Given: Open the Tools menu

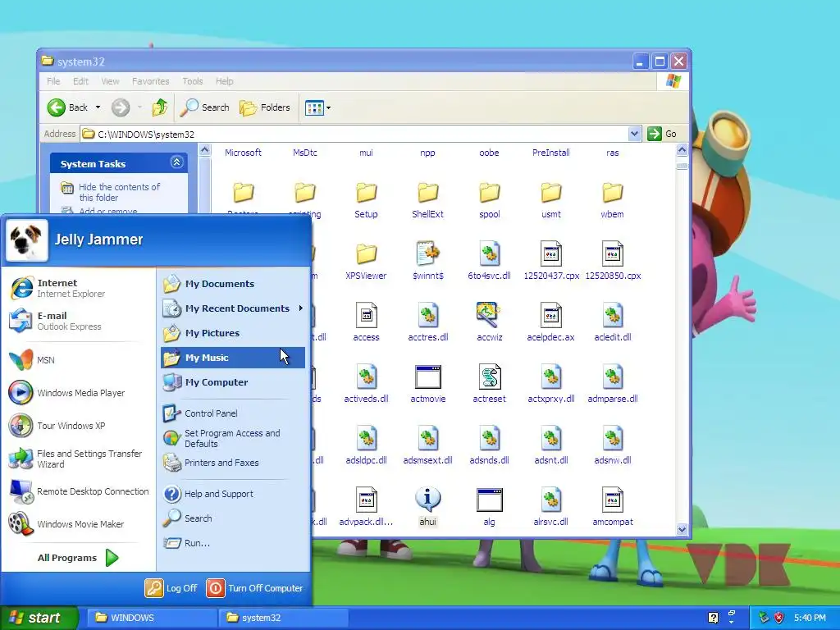Looking at the screenshot, I should pos(192,81).
